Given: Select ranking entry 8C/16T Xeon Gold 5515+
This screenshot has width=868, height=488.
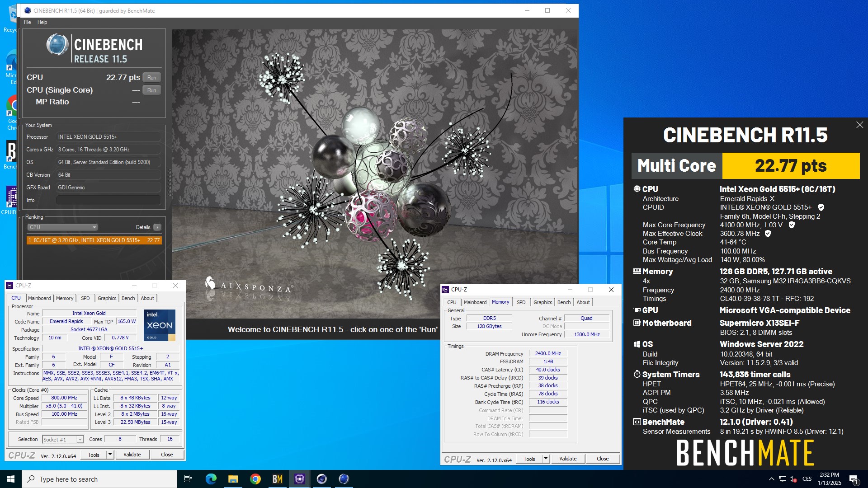Looking at the screenshot, I should point(94,240).
